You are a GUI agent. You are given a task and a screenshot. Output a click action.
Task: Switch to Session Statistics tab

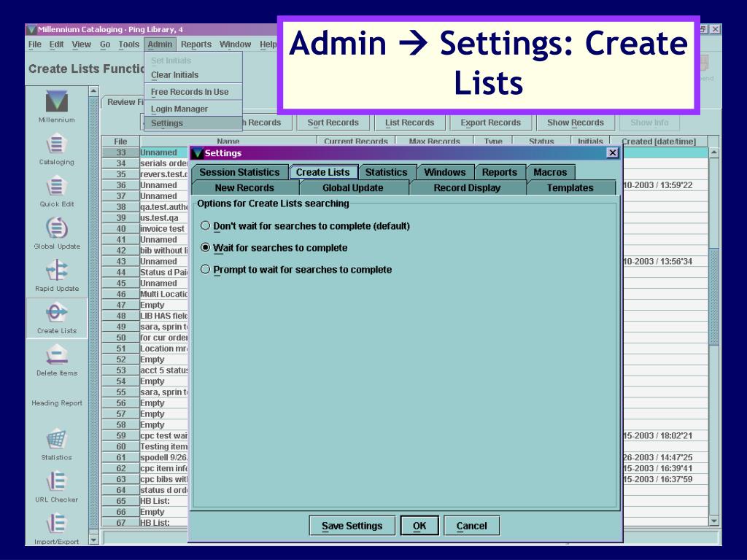click(239, 172)
